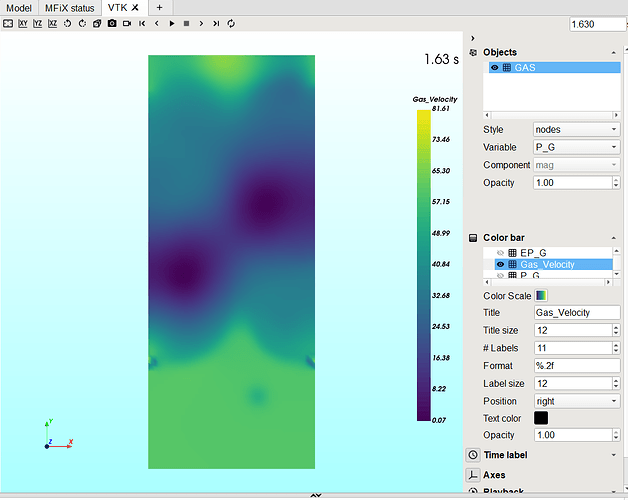This screenshot has width=628, height=500.
Task: Click the Gas_Velocity color legend bar
Action: click(x=423, y=266)
